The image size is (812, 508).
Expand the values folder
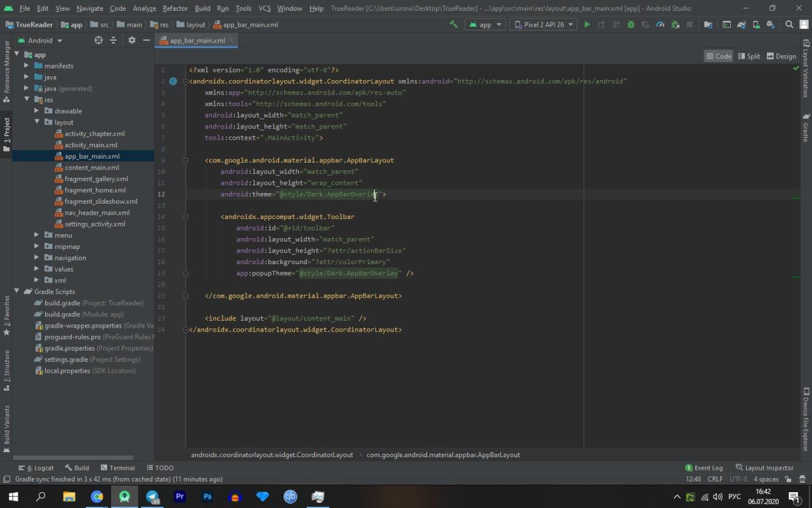tap(37, 269)
